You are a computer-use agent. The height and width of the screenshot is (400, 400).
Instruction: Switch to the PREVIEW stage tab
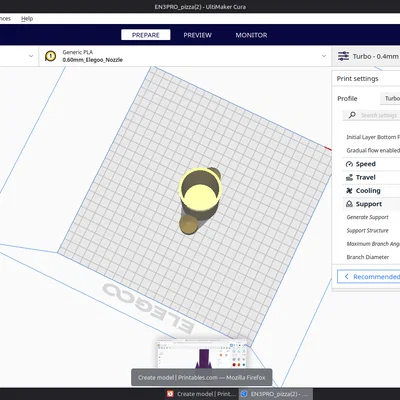pos(197,35)
